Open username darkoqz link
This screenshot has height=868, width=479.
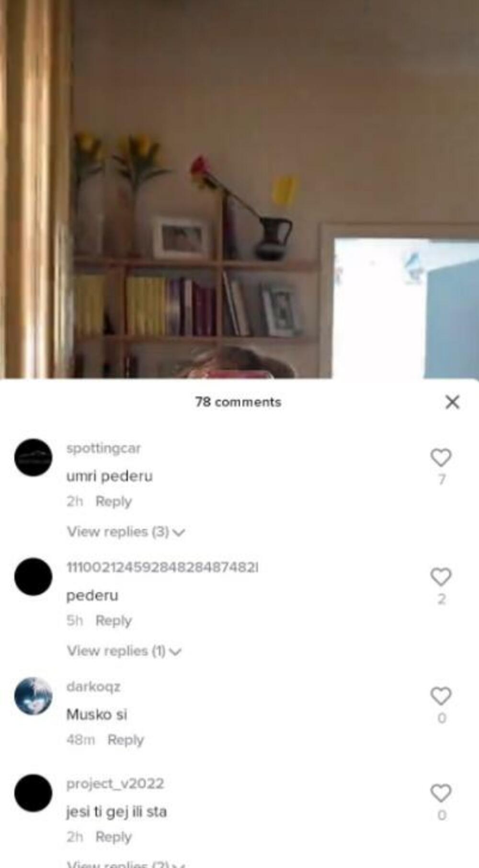tap(93, 687)
